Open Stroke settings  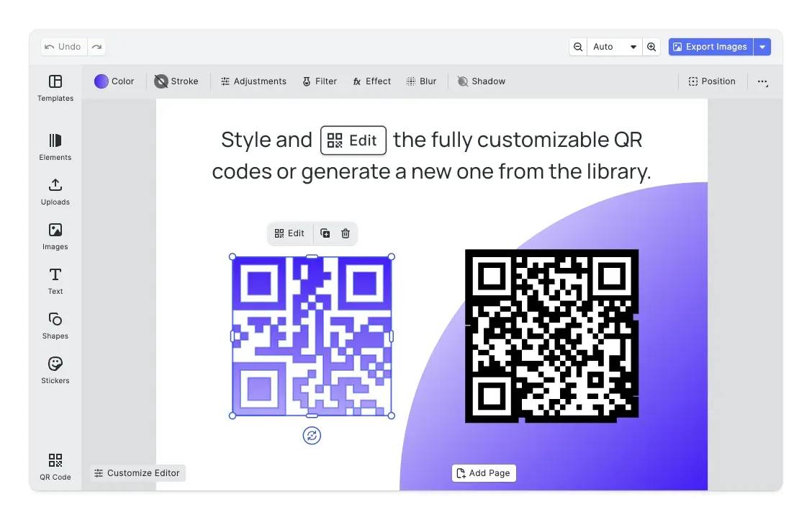[x=176, y=81]
